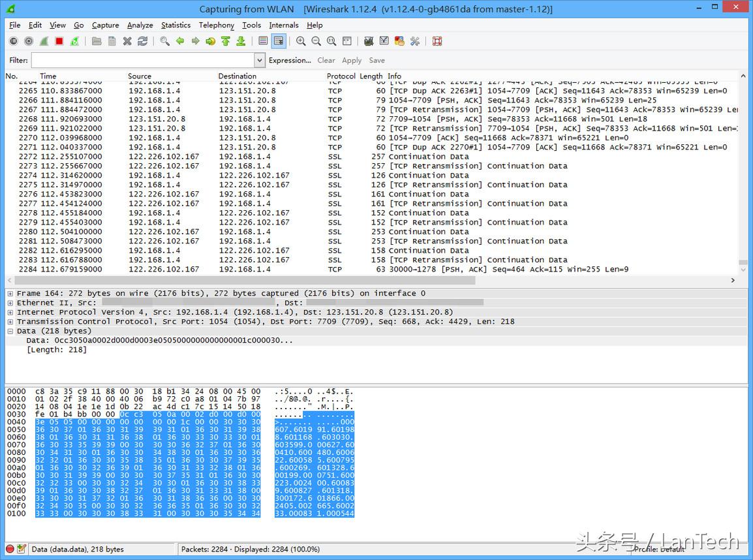This screenshot has height=560, width=753.
Task: Expand the Ethernet II tree node
Action: coord(10,303)
